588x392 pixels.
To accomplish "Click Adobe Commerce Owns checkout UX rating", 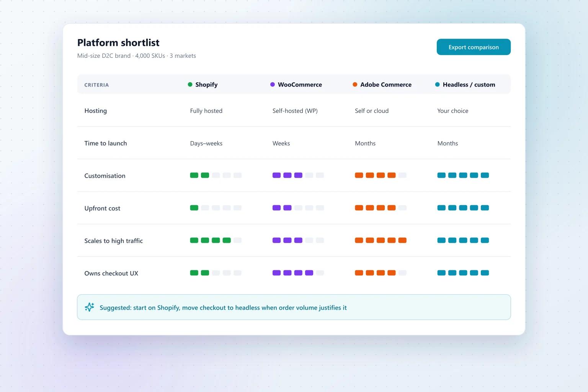I will click(x=381, y=273).
